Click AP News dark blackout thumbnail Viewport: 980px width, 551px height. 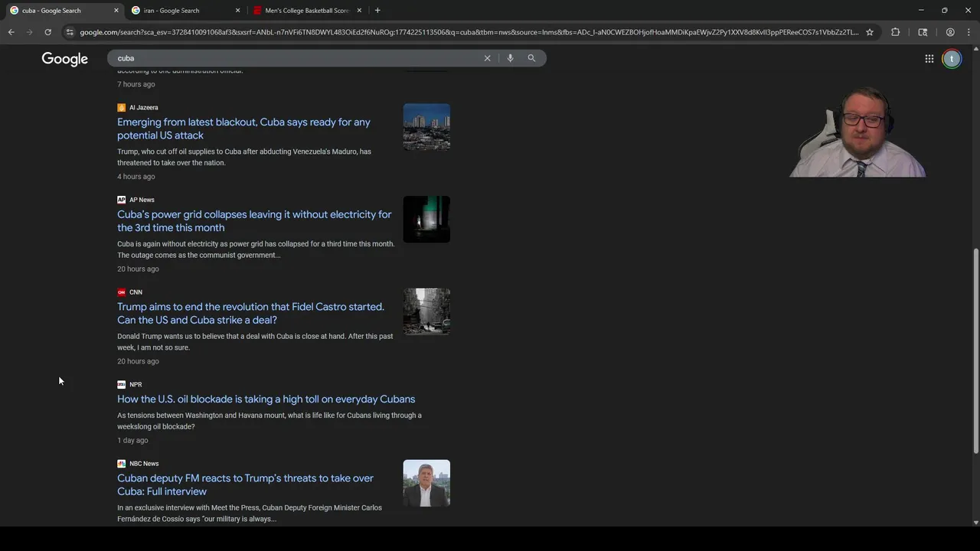click(426, 220)
